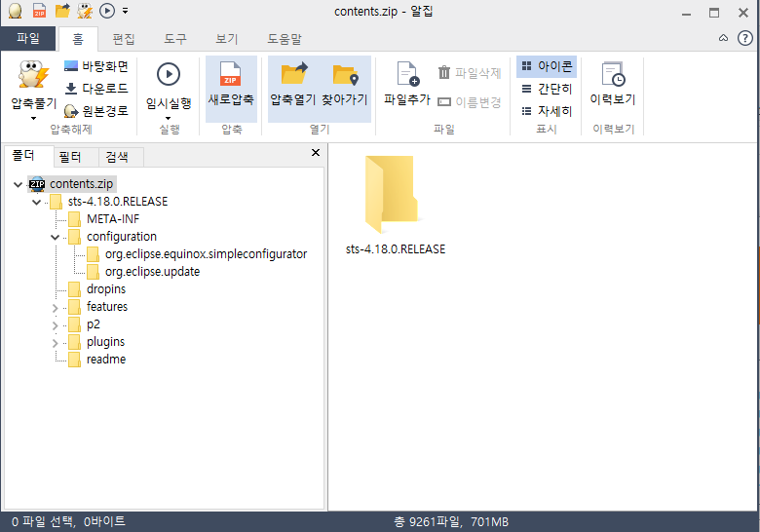This screenshot has height=532, width=760.
Task: Expand the p2 tree node
Action: pos(55,325)
